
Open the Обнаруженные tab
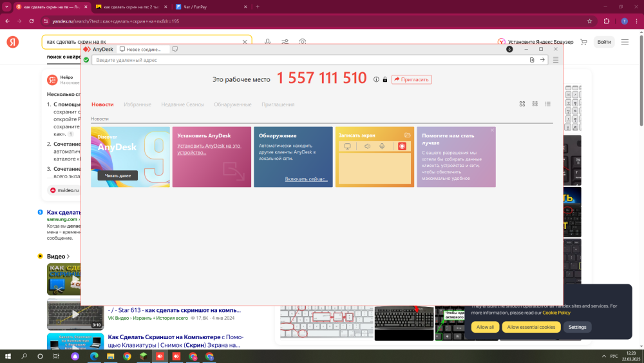click(x=232, y=104)
